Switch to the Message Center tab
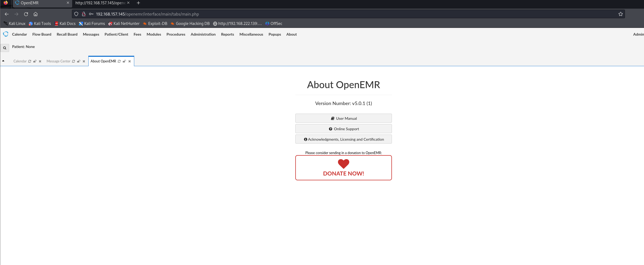Screen dimensions: 644x265 [x=58, y=61]
